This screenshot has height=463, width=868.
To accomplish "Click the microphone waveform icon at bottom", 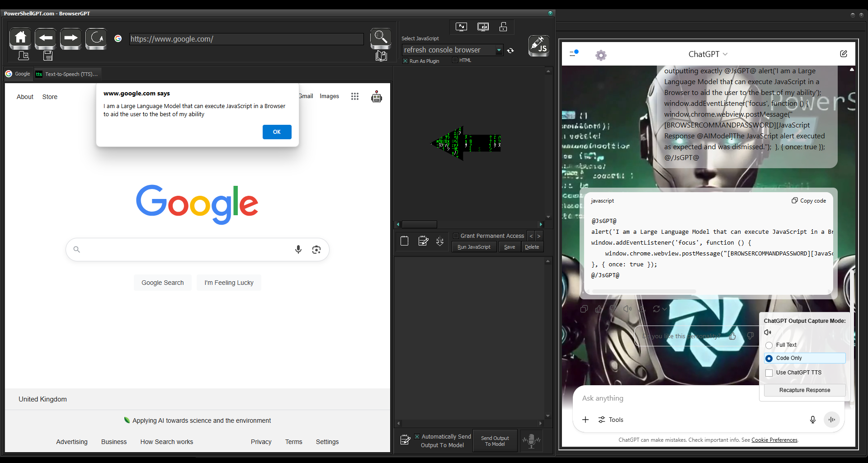I will tap(532, 440).
